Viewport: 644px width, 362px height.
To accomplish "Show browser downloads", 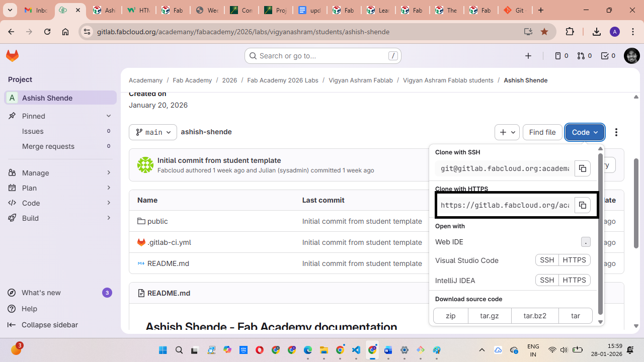I will click(x=597, y=32).
